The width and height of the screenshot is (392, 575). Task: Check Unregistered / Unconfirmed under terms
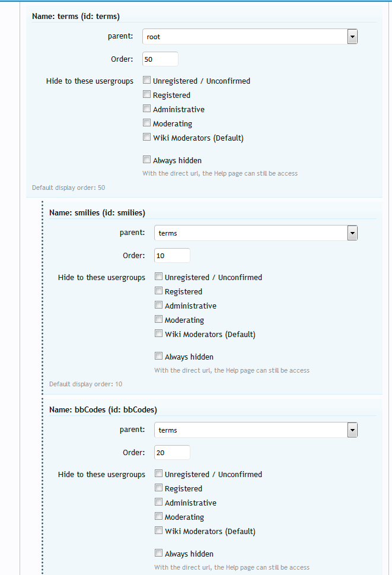point(146,80)
